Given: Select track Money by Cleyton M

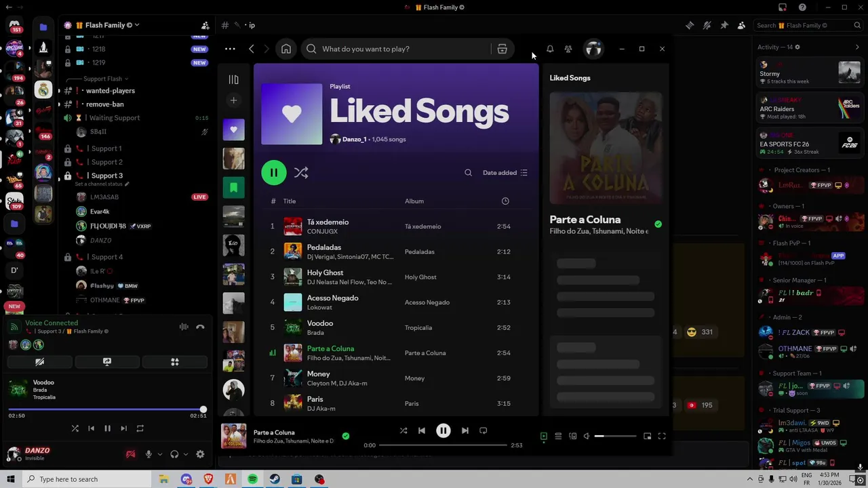Looking at the screenshot, I should (395, 378).
